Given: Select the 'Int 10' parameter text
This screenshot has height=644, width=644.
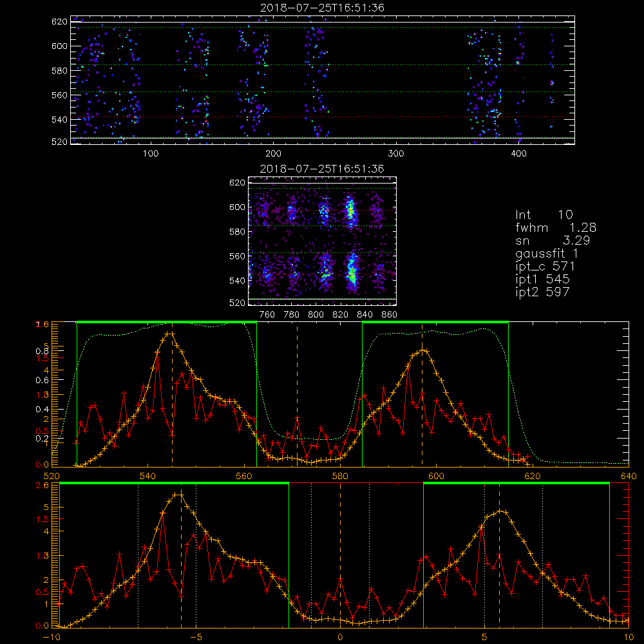Looking at the screenshot, I should coord(544,215).
